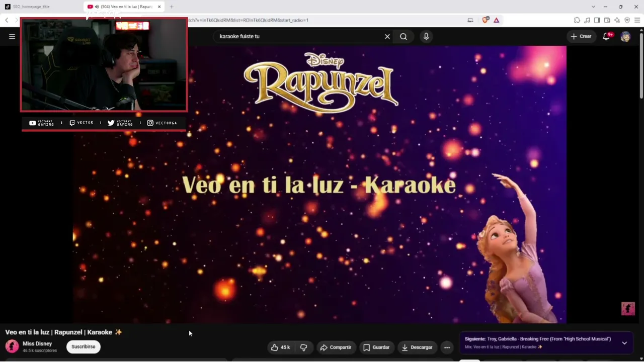Close the YouTube browser tab
This screenshot has width=644, height=362.
[x=159, y=7]
